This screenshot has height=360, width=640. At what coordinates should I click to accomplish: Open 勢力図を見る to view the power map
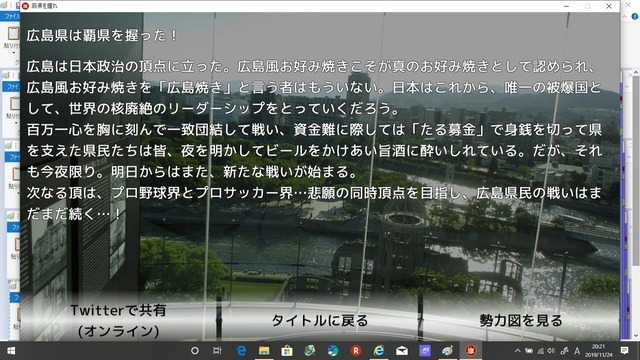click(521, 320)
